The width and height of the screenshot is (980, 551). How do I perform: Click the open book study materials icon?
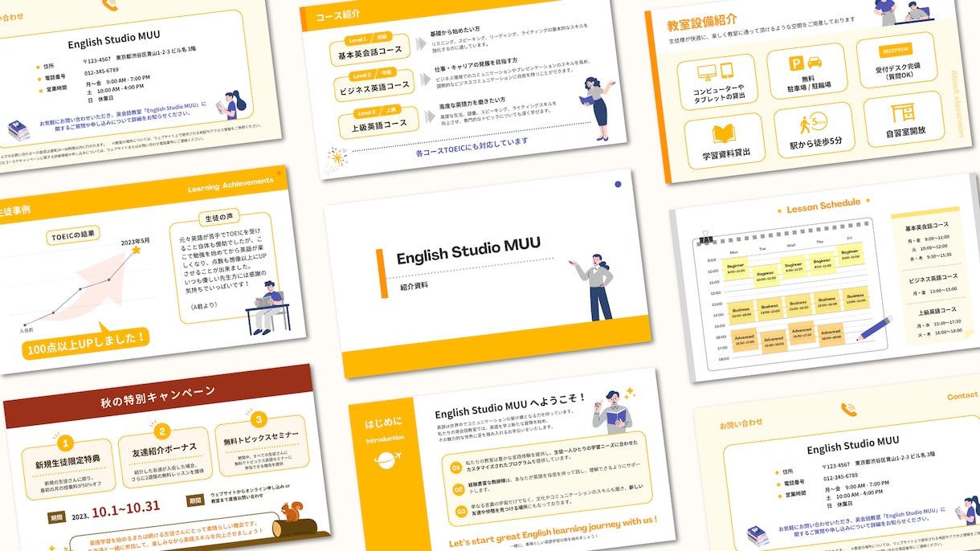pos(725,133)
